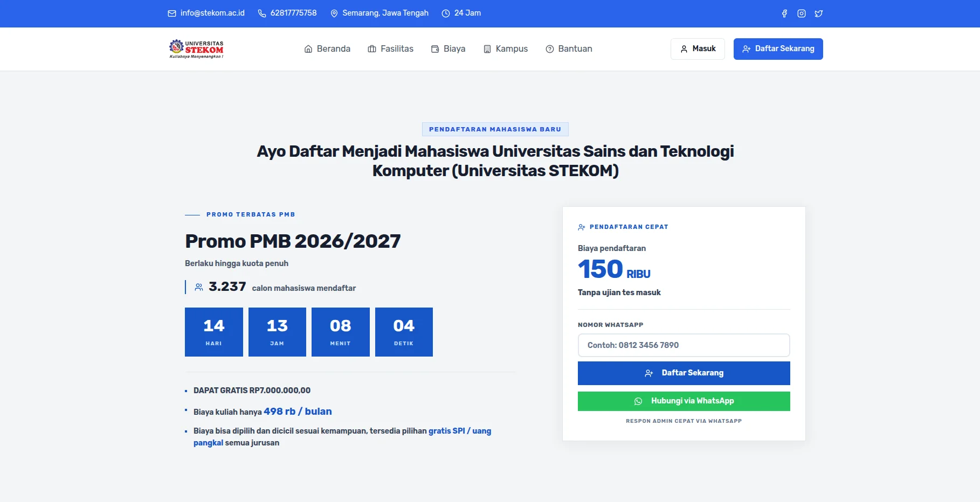Click the Universitas STEKOM logo
The image size is (980, 502).
pyautogui.click(x=196, y=49)
